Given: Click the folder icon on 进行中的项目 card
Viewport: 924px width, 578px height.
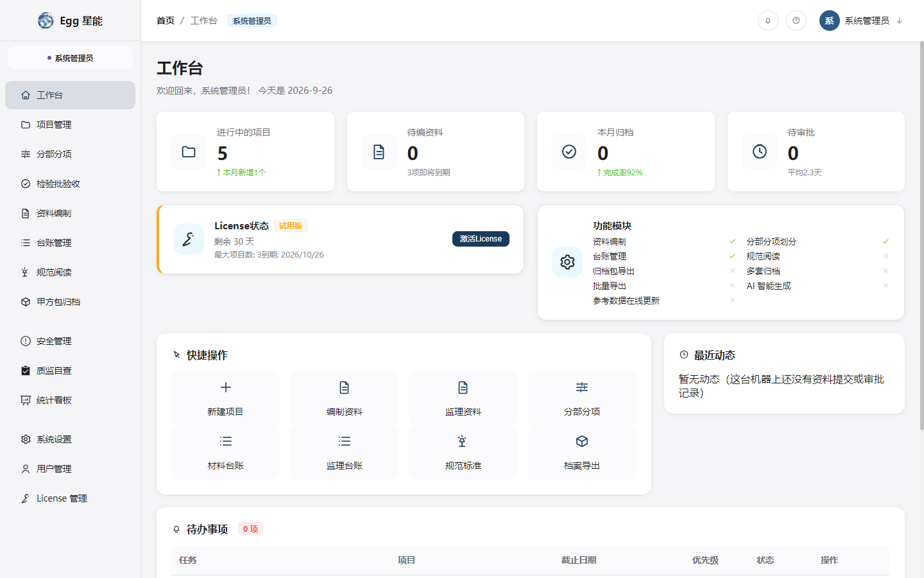Looking at the screenshot, I should click(x=189, y=152).
